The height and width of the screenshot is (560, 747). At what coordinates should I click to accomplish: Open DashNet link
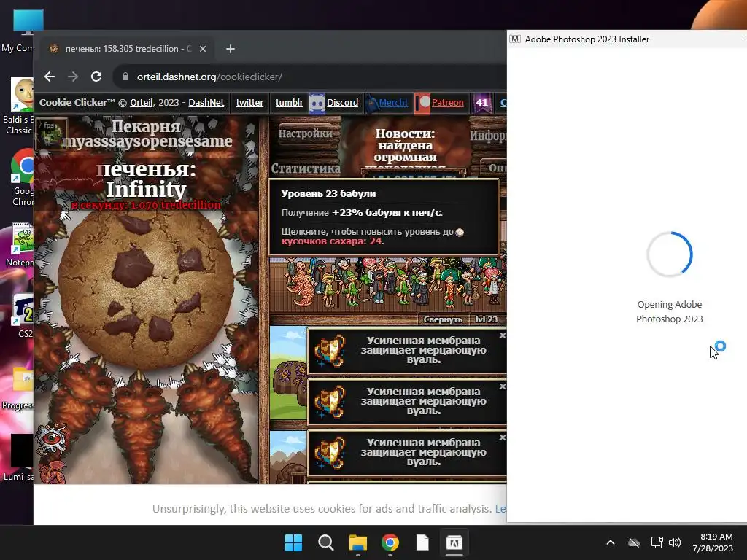pyautogui.click(x=206, y=102)
